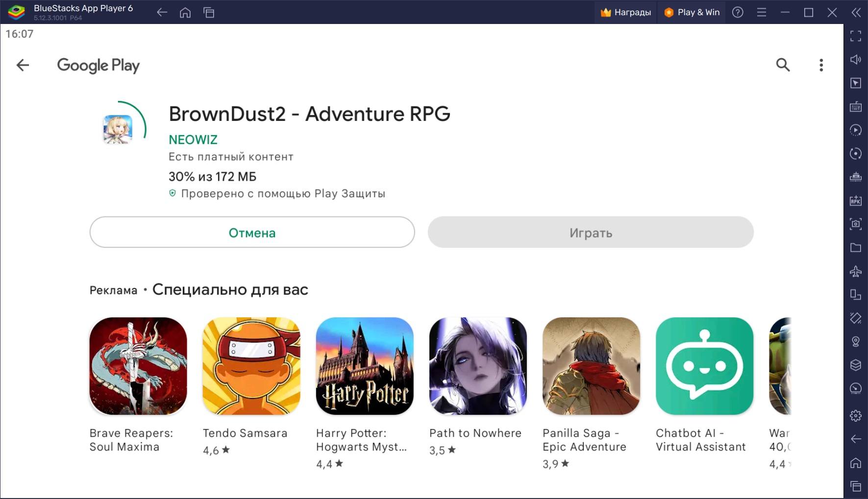Viewport: 868px width, 499px height.
Task: Click sidebar recent apps icon
Action: click(x=856, y=486)
